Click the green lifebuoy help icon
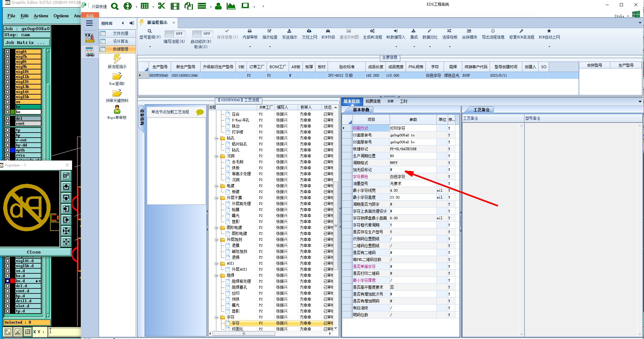The width and height of the screenshot is (644, 339). pos(128,6)
